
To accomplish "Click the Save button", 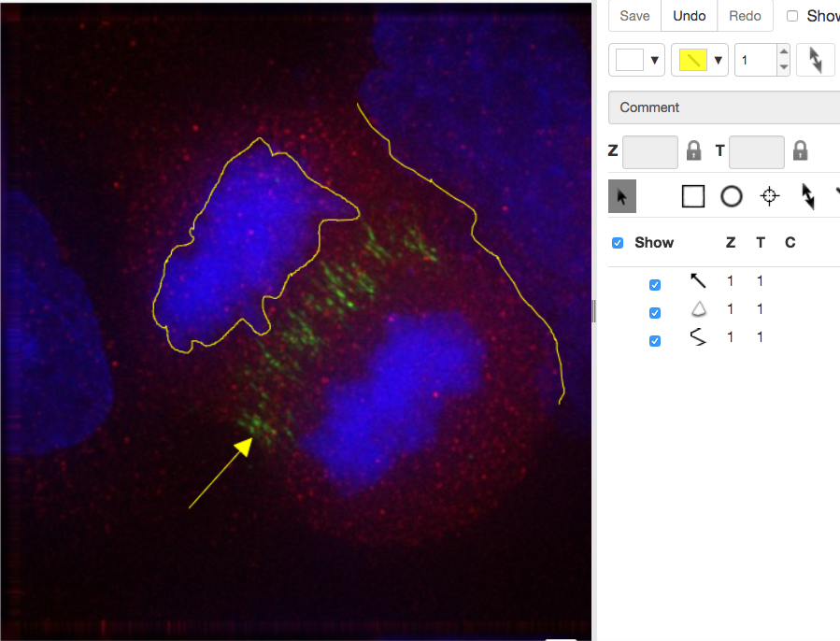I will [x=634, y=16].
